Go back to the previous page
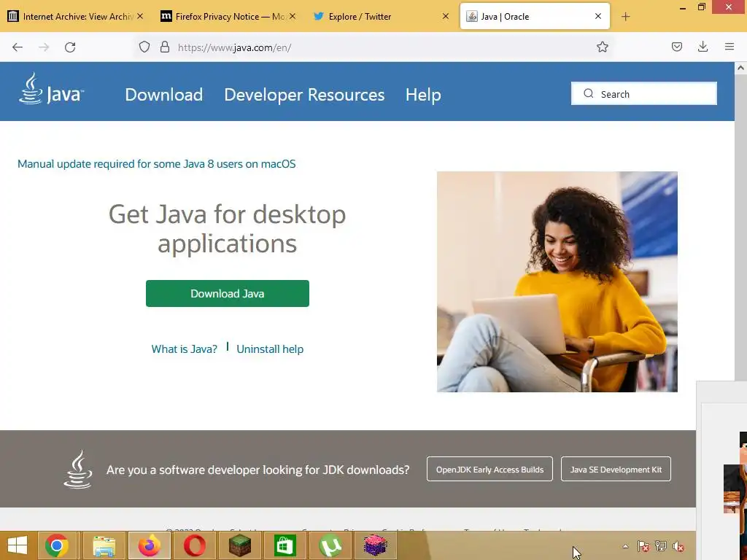The image size is (747, 560). click(18, 47)
